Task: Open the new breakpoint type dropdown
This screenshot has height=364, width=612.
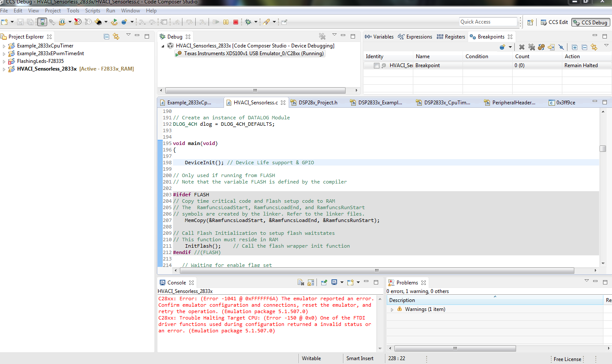Action: [510, 47]
